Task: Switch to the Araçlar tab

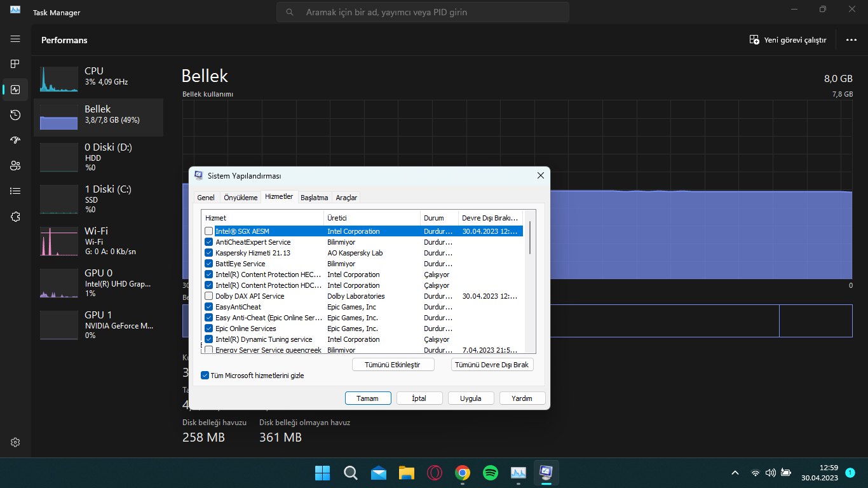Action: click(346, 198)
